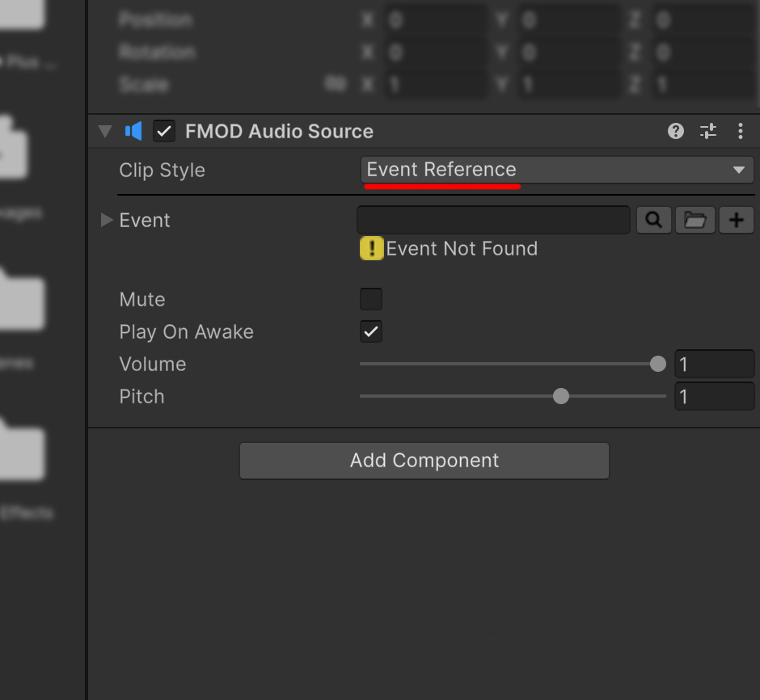This screenshot has height=700, width=760.
Task: Open FMOD Audio Source help reference
Action: [x=676, y=131]
